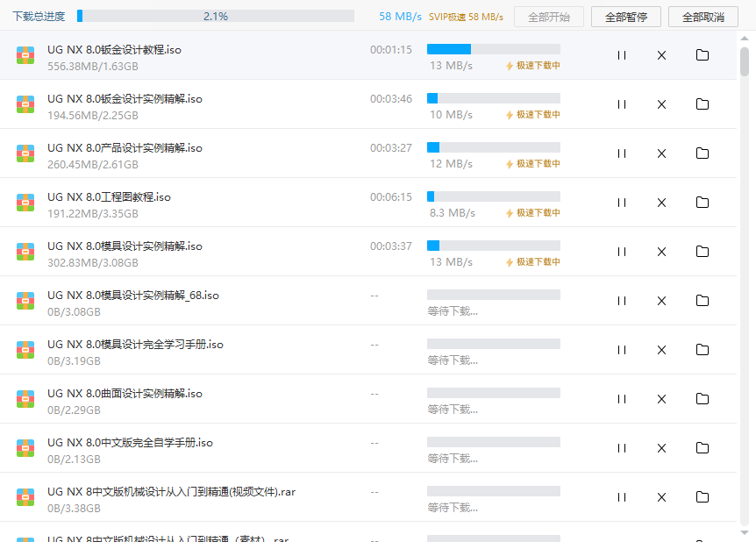The width and height of the screenshot is (756, 549).
Task: Select file name UG NX 8.0模具设计实例精解_68.iso
Action: (x=133, y=296)
